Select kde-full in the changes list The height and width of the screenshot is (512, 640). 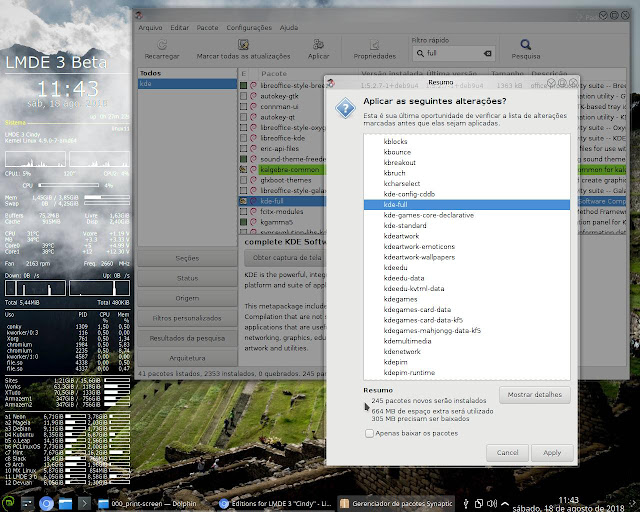[467, 205]
